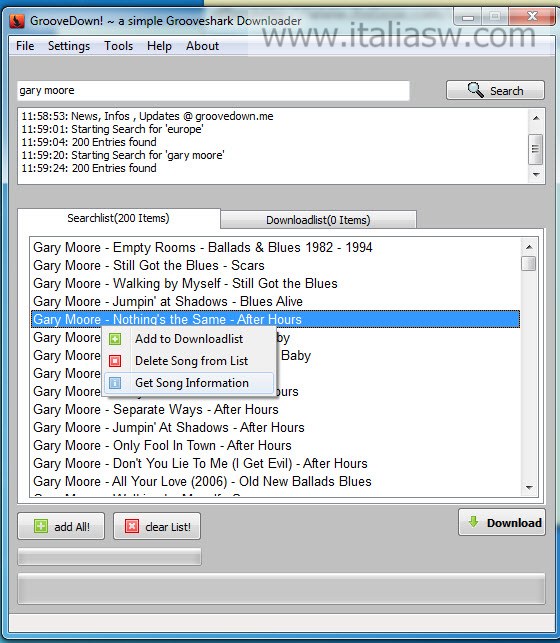
Task: Open the Settings menu
Action: [x=69, y=46]
